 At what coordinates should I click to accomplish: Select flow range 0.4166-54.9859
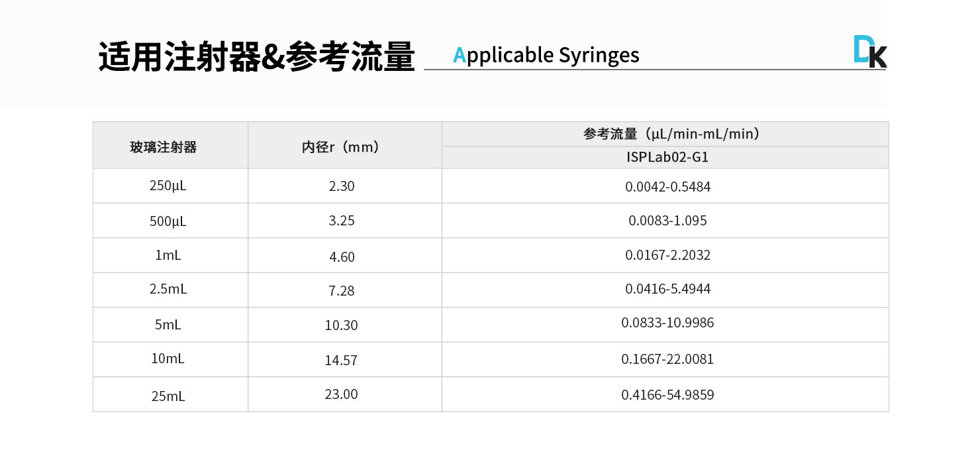point(667,395)
